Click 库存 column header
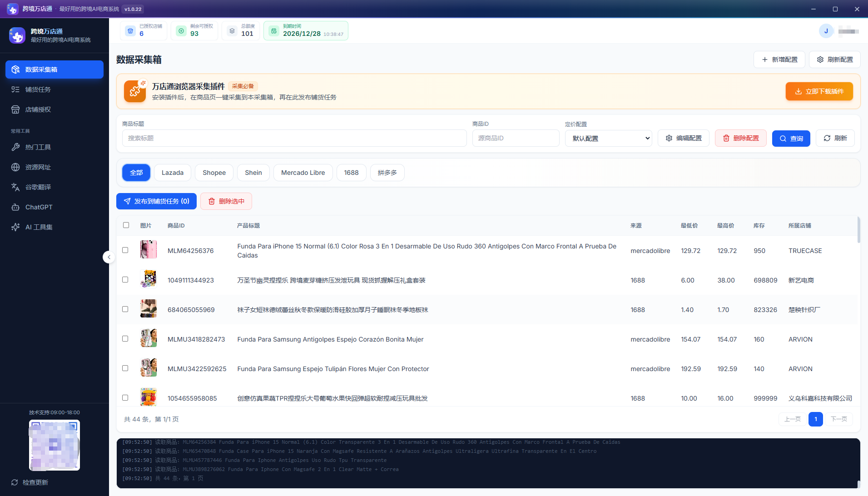Viewport: 868px width, 496px height. point(759,226)
